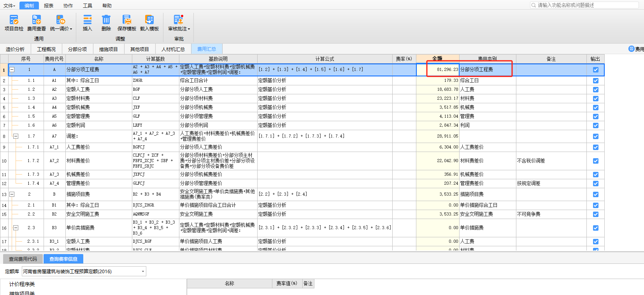This screenshot has height=295, width=644.
Task: Select the 按规定调差 remark cell
Action: click(551, 184)
